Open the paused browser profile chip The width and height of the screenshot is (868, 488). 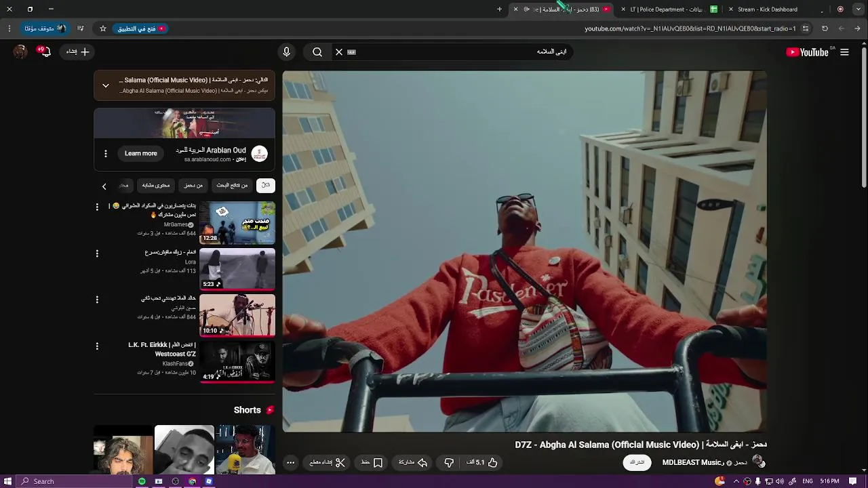tap(45, 28)
